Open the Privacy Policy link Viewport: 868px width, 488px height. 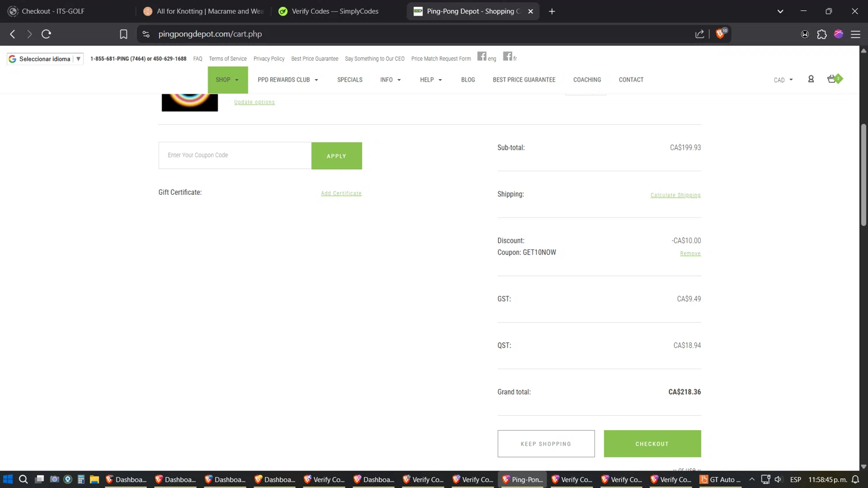pyautogui.click(x=269, y=59)
